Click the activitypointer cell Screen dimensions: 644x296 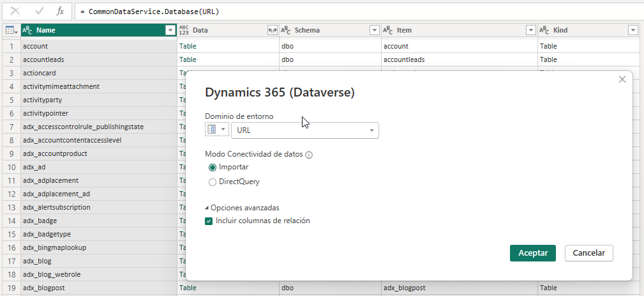(98, 113)
